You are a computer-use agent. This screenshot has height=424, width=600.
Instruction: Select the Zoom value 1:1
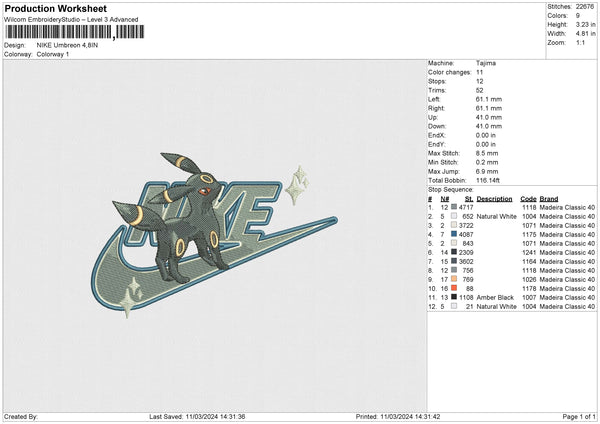(x=580, y=42)
